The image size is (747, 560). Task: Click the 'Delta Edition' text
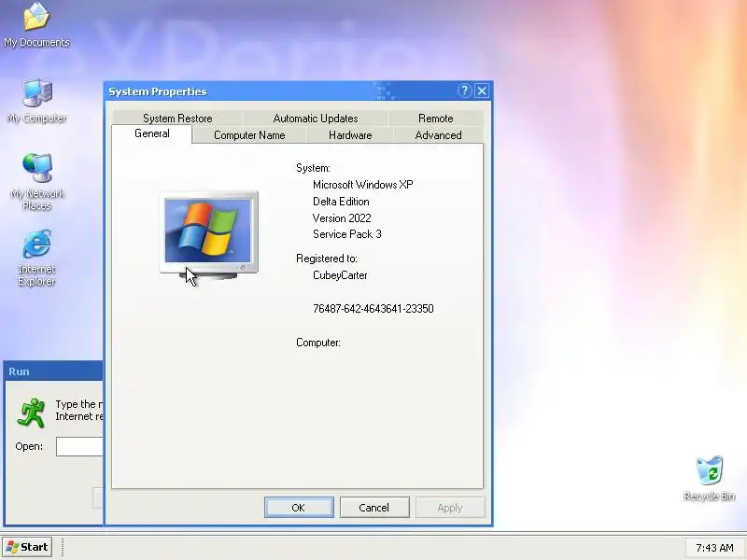341,202
